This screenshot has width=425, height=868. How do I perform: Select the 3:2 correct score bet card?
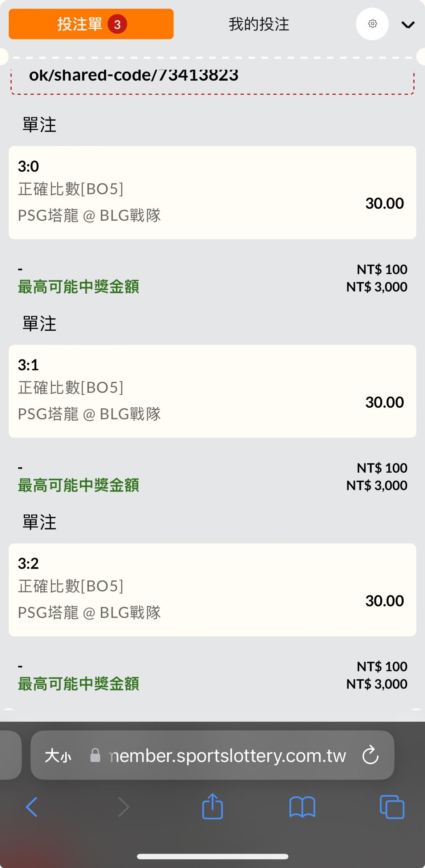click(212, 590)
